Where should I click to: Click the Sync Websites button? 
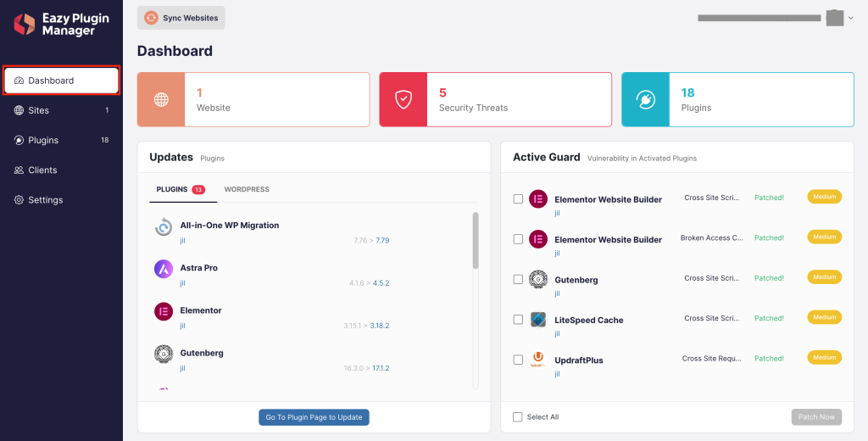click(181, 18)
